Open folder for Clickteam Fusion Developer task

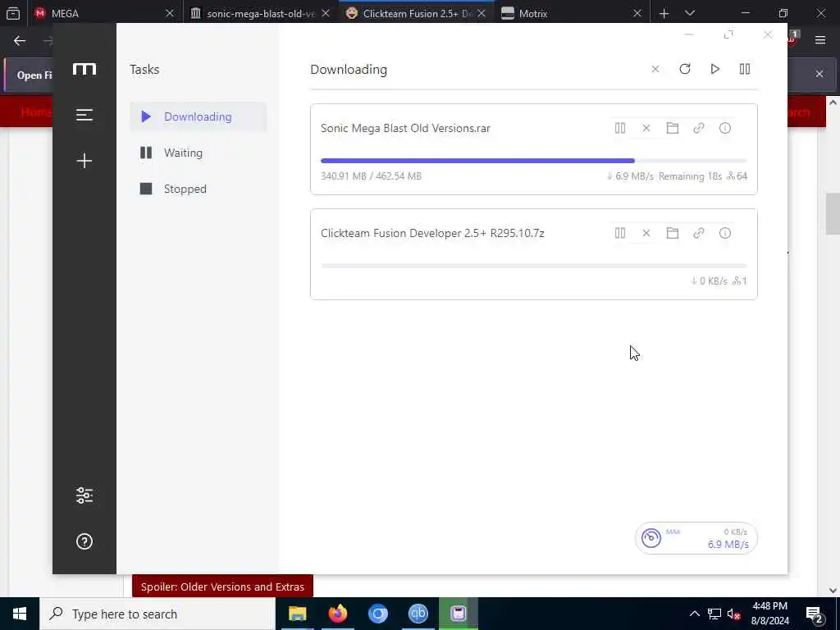(673, 233)
